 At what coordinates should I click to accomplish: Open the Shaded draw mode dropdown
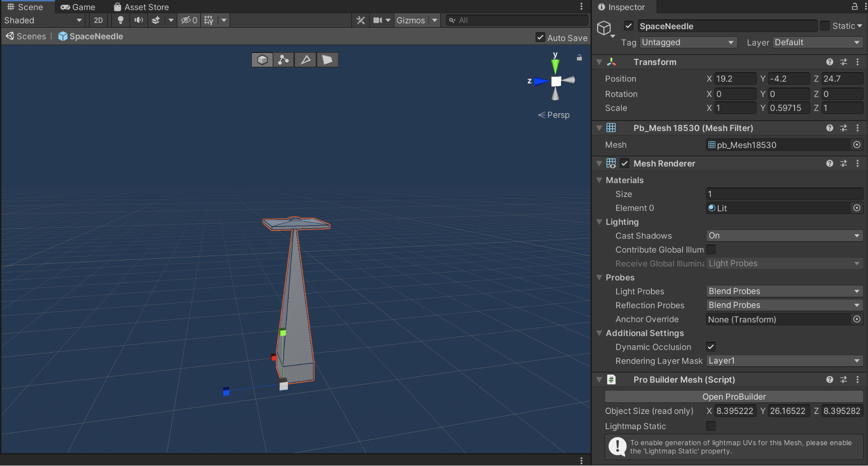(x=43, y=20)
